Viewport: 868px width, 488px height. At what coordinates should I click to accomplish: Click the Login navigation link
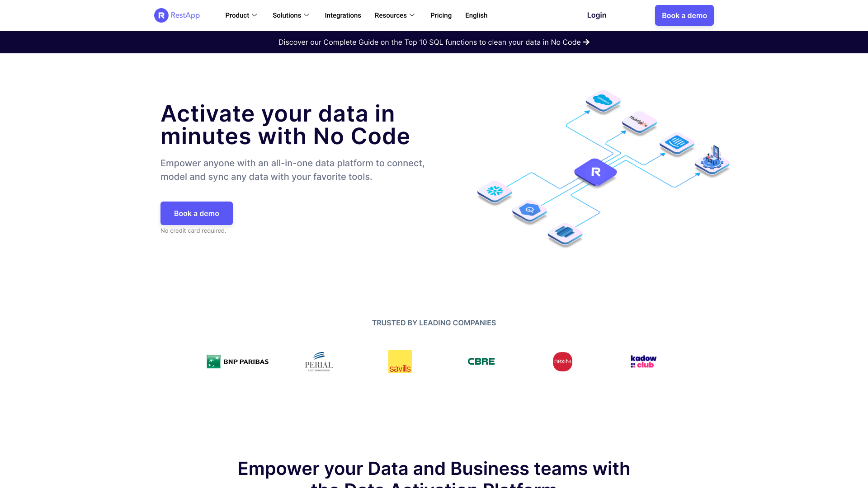coord(597,15)
